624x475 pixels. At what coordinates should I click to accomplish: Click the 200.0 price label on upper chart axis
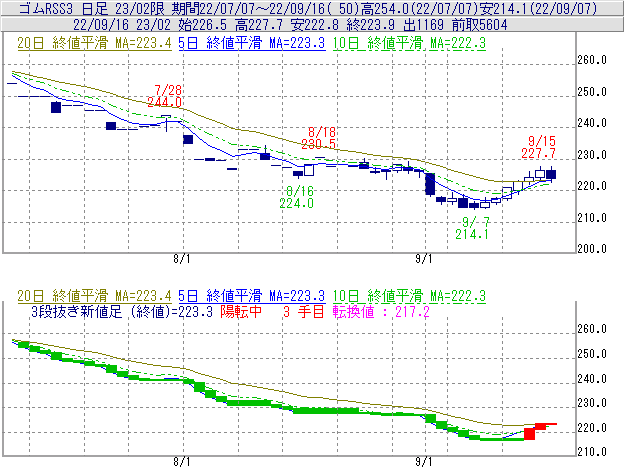[x=592, y=249]
